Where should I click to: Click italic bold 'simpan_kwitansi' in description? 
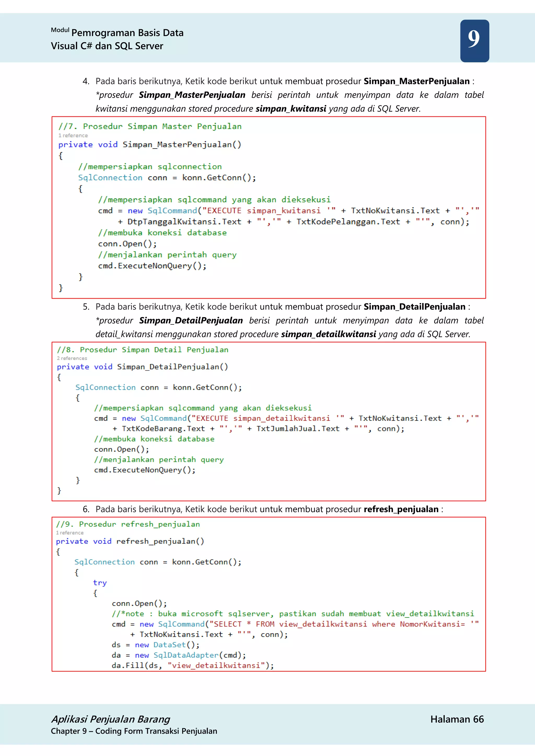[291, 109]
